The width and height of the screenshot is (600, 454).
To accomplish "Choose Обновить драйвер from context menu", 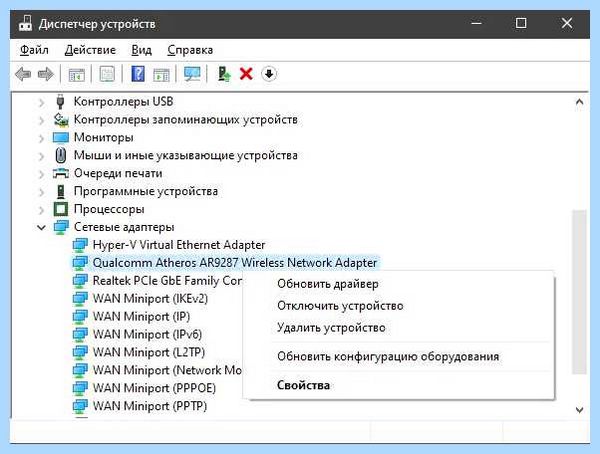I will pyautogui.click(x=328, y=284).
